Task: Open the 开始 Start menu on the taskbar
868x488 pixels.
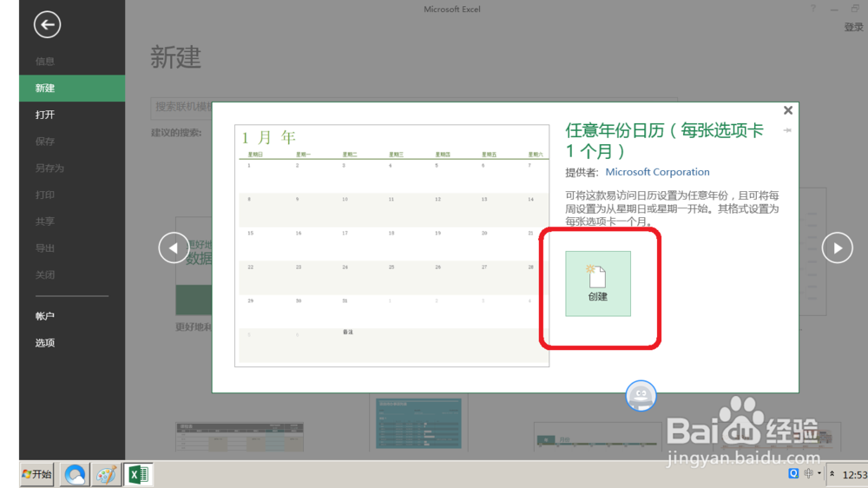Action: [x=37, y=474]
